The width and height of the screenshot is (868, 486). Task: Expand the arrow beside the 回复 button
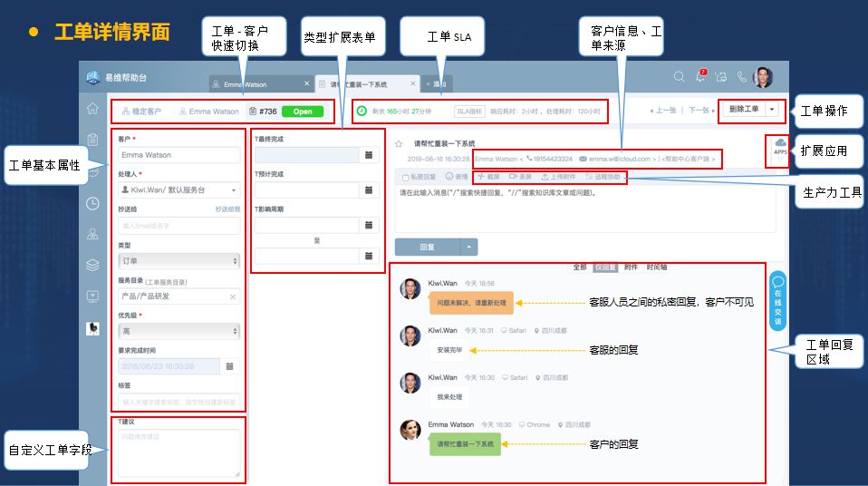pyautogui.click(x=468, y=247)
